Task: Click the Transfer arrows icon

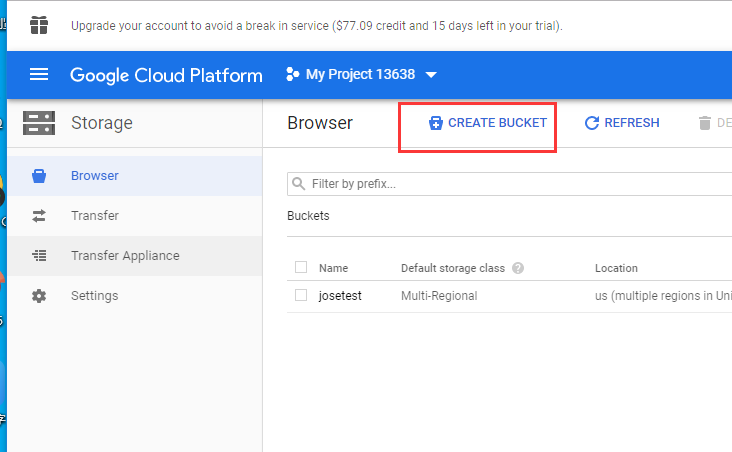Action: (39, 216)
